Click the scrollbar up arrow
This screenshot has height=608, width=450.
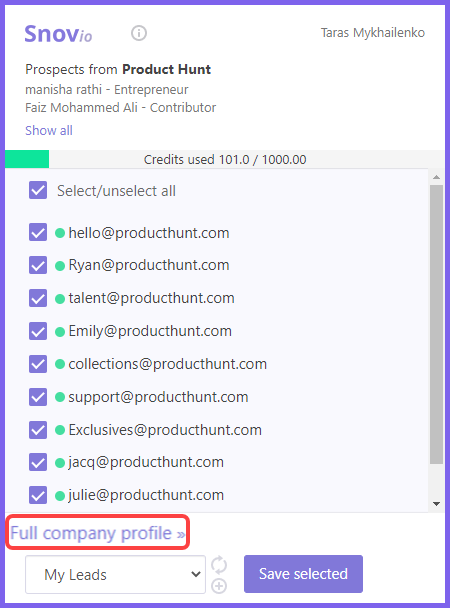point(436,177)
